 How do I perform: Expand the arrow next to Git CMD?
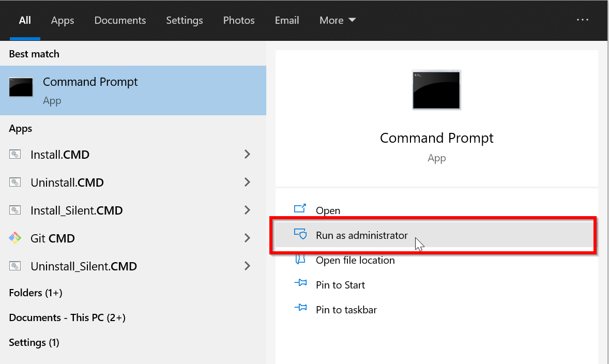pos(247,238)
